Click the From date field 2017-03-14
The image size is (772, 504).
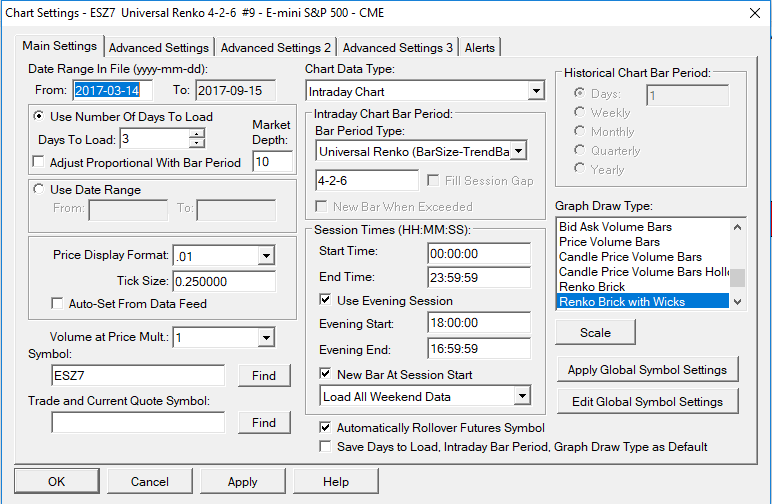tap(112, 90)
